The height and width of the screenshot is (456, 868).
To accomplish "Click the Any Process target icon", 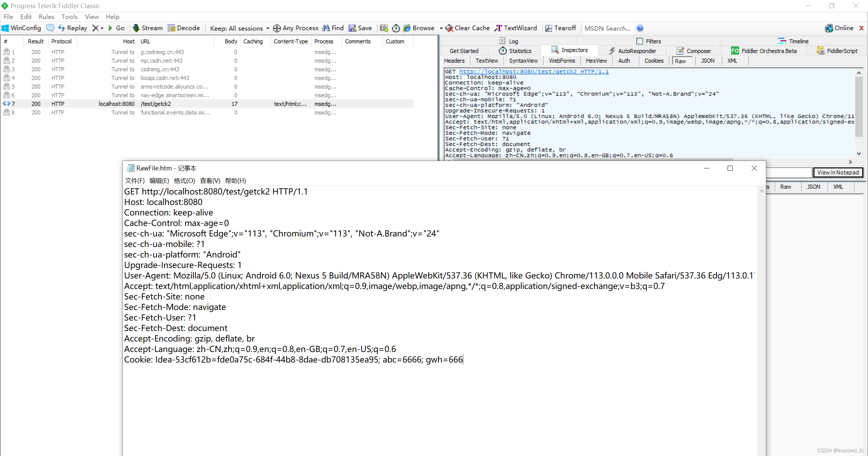I will coord(277,28).
